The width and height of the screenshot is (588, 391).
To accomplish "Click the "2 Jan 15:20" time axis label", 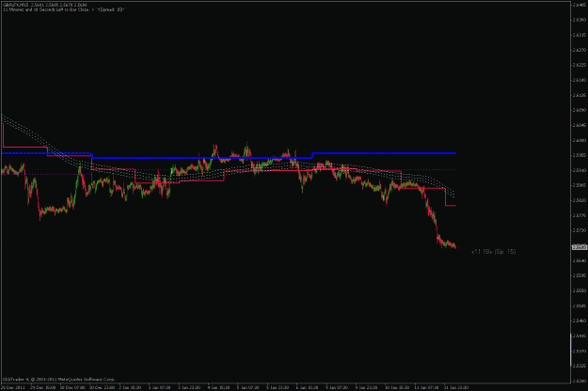I will 130,387.
